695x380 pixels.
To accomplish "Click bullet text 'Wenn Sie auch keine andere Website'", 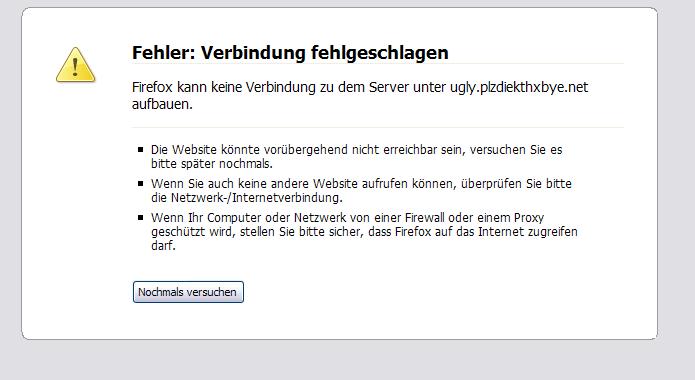I will pos(254,184).
